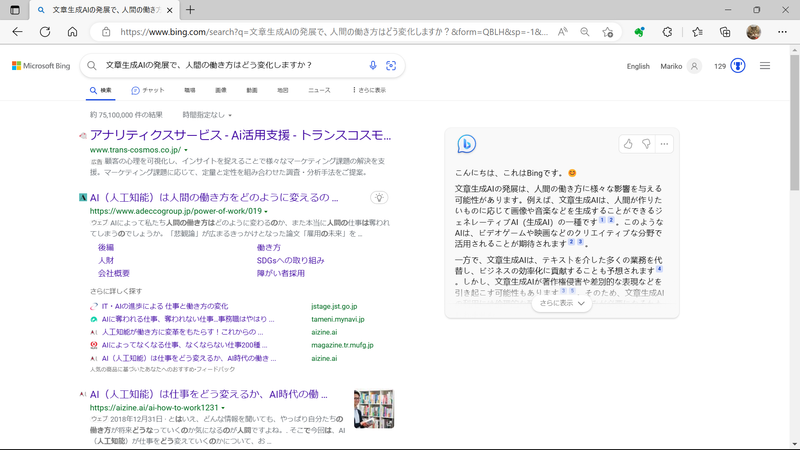Open citation 4 in Bing answer

coord(659,268)
